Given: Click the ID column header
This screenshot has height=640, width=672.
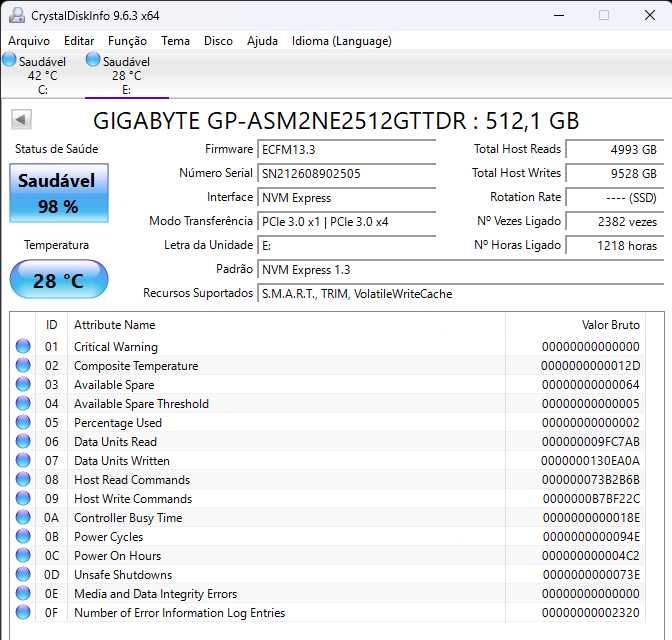Looking at the screenshot, I should (x=51, y=325).
